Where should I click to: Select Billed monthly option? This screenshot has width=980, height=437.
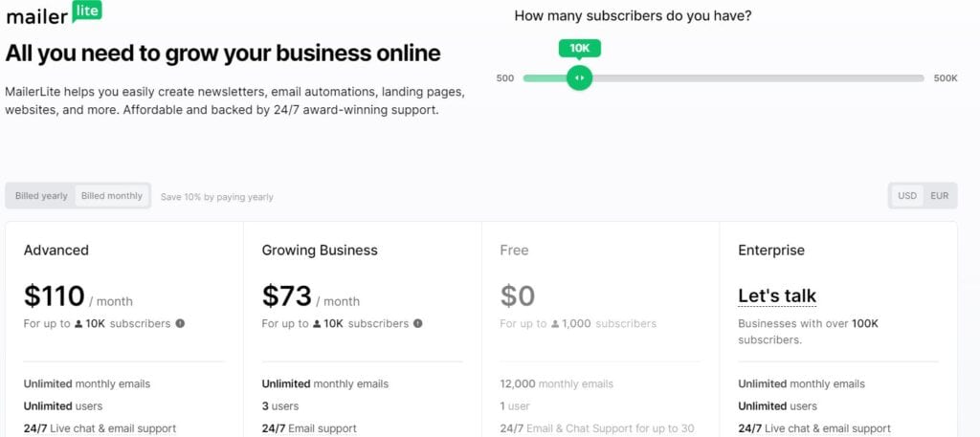[112, 196]
